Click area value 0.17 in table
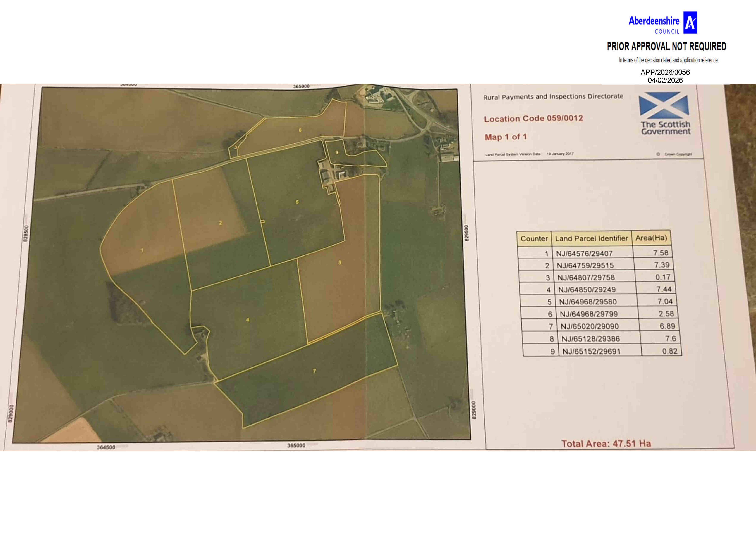The width and height of the screenshot is (756, 535). pos(663,277)
